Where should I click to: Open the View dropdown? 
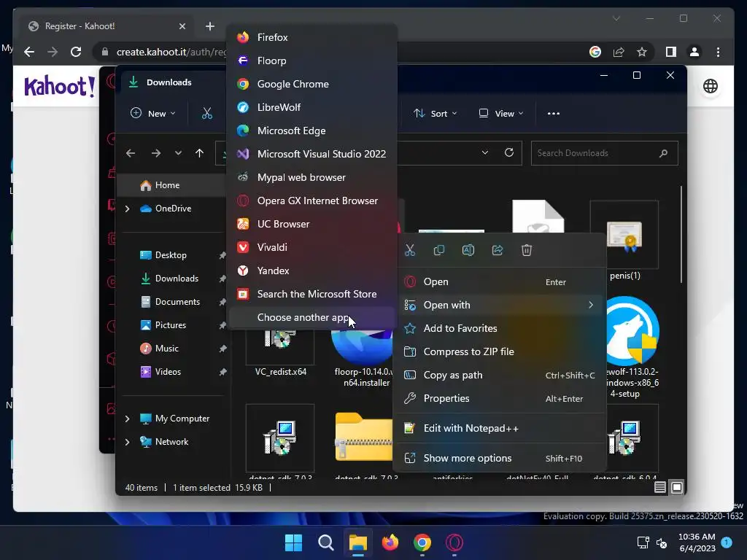[500, 113]
